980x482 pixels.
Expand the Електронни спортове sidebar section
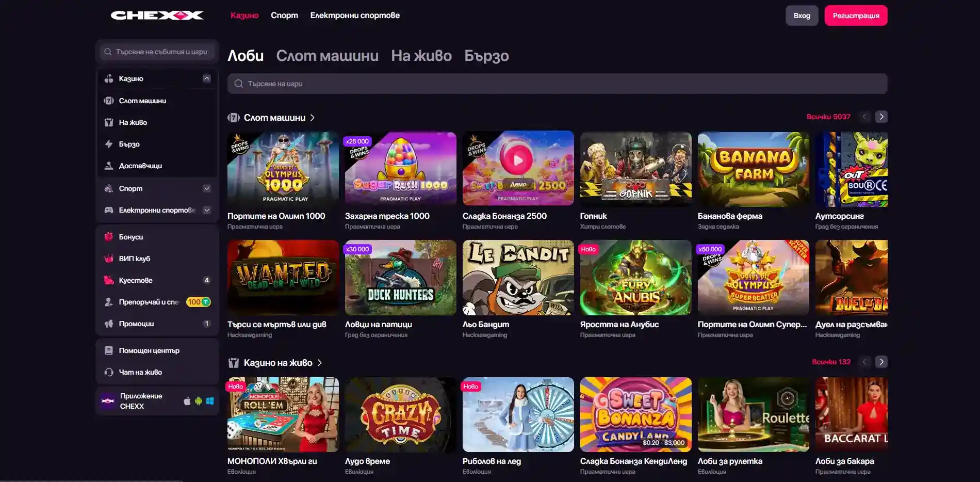(x=207, y=210)
